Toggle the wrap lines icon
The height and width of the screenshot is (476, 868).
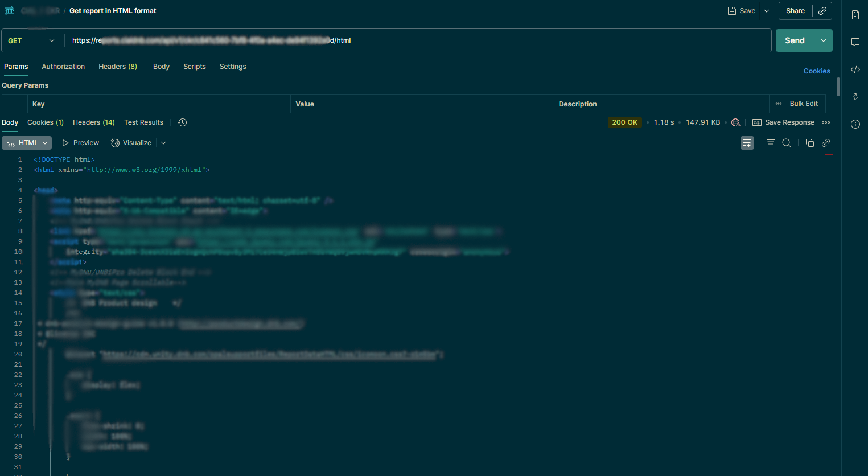click(x=747, y=143)
